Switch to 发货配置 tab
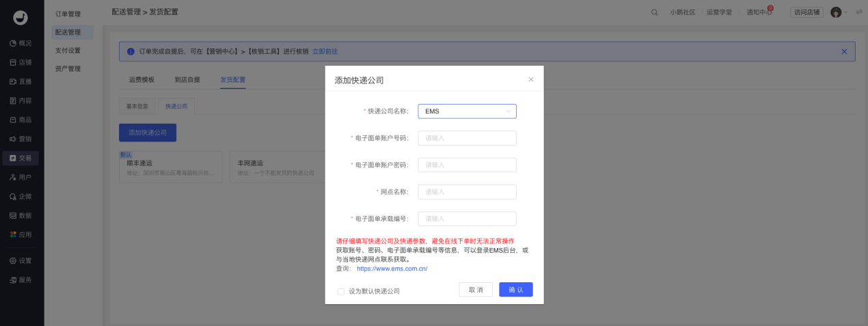The image size is (868, 326). coord(233,79)
